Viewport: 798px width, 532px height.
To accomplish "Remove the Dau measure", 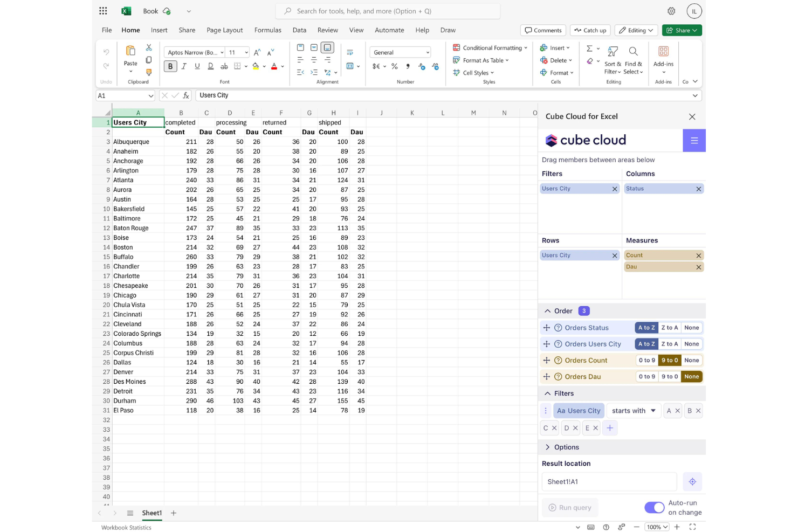I will coord(699,267).
